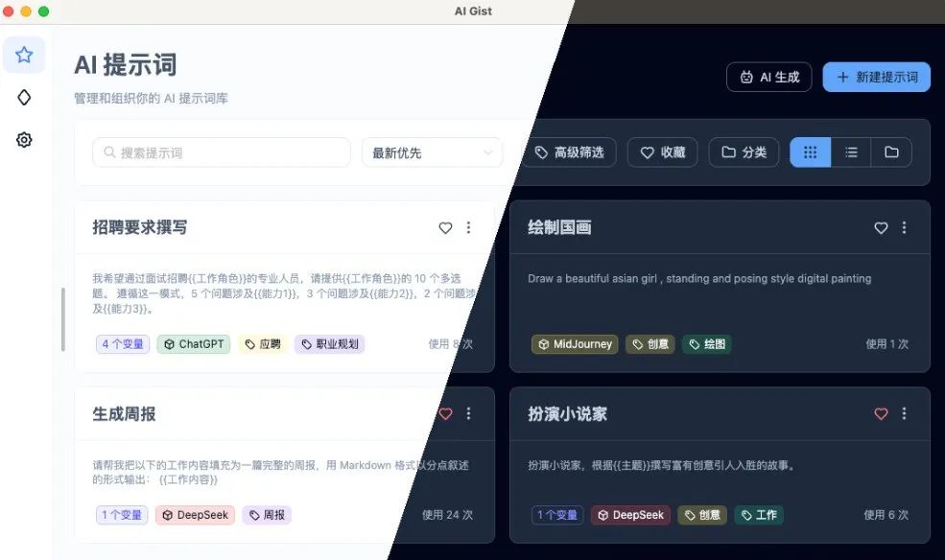
Task: Open more options for 生成周报
Action: (x=468, y=413)
